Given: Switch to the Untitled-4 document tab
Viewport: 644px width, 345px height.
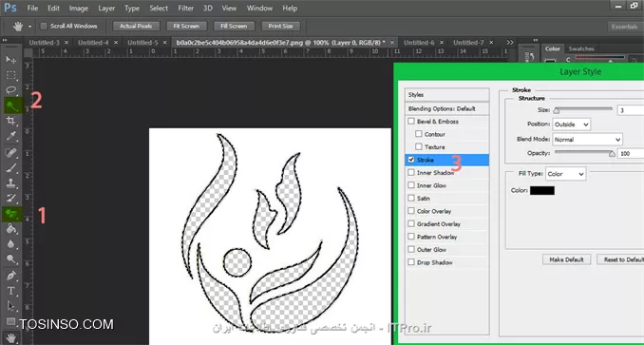Looking at the screenshot, I should 93,43.
